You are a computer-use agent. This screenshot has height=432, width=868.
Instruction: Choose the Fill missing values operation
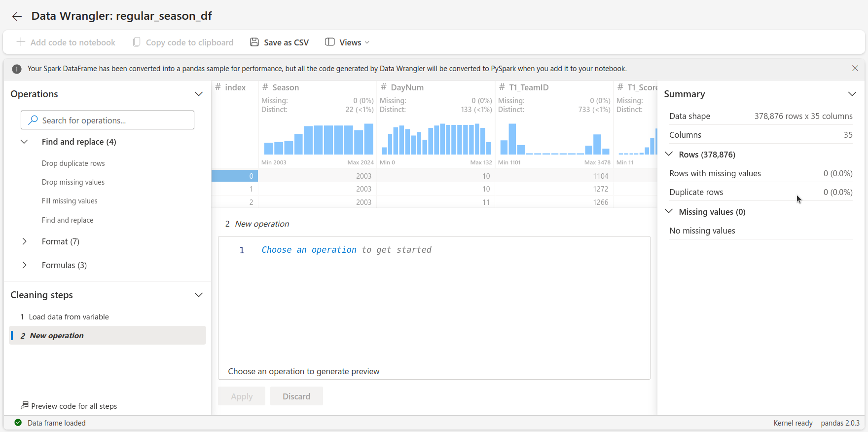[x=70, y=201]
